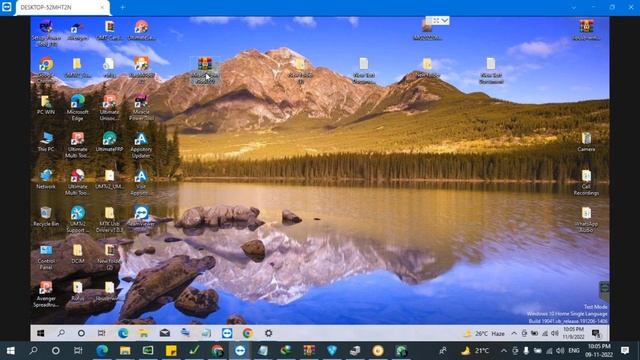
Task: Open the local taskbar weather showing 21°C
Action: click(475, 351)
